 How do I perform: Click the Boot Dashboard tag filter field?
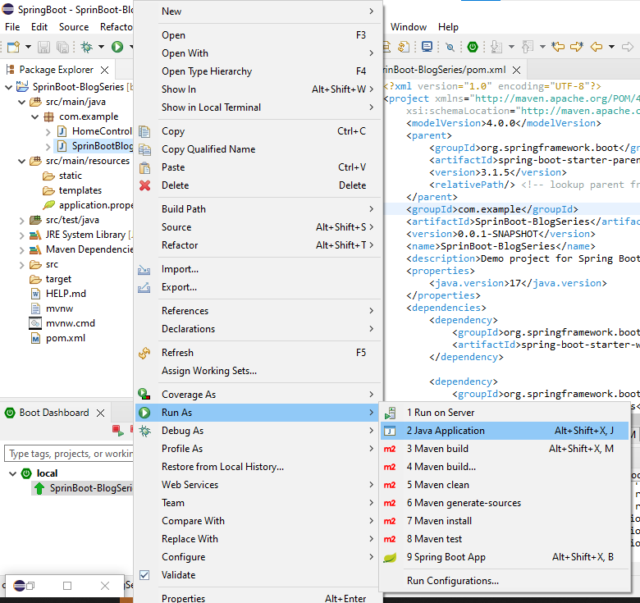tap(69, 454)
